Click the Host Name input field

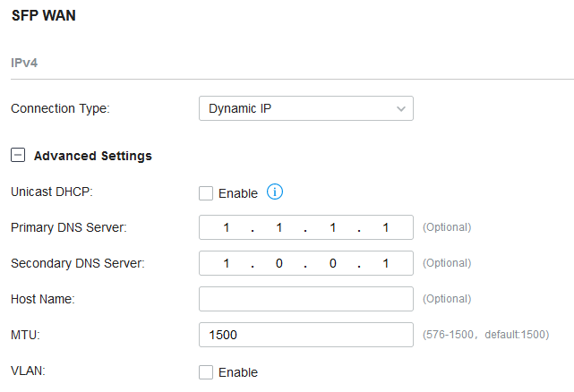305,299
